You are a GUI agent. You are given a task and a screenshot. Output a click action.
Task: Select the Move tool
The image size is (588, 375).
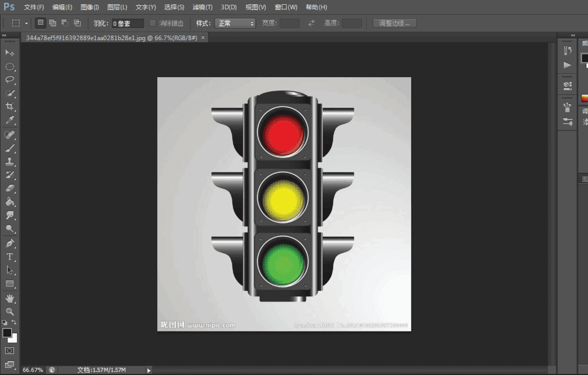[x=10, y=53]
